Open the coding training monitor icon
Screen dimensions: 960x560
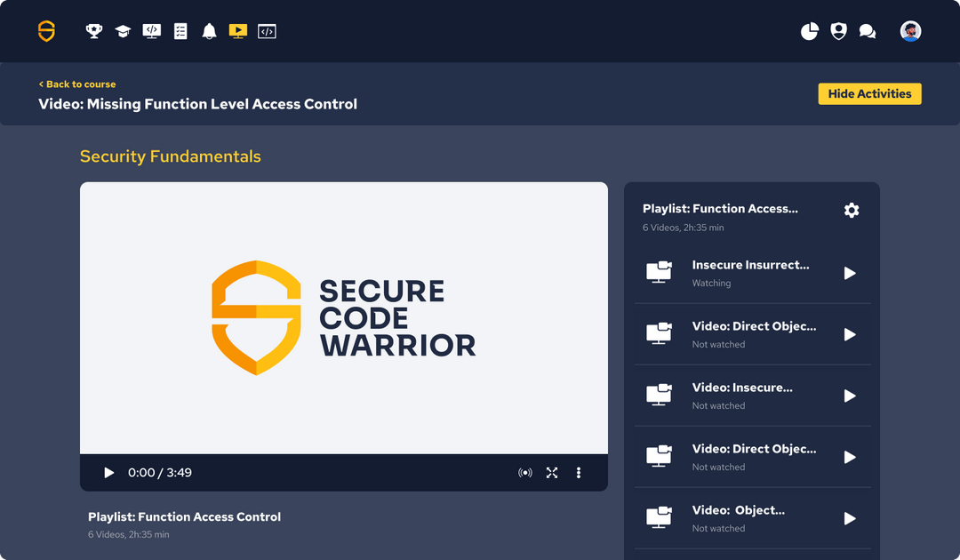(151, 30)
